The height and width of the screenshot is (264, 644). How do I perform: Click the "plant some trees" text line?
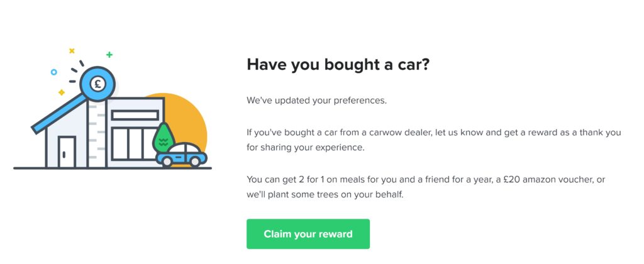pos(325,195)
